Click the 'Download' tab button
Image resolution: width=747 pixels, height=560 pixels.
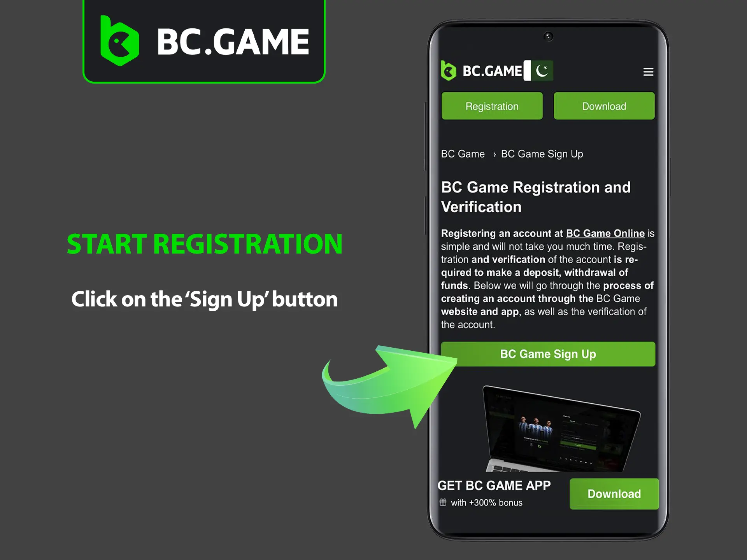(603, 106)
